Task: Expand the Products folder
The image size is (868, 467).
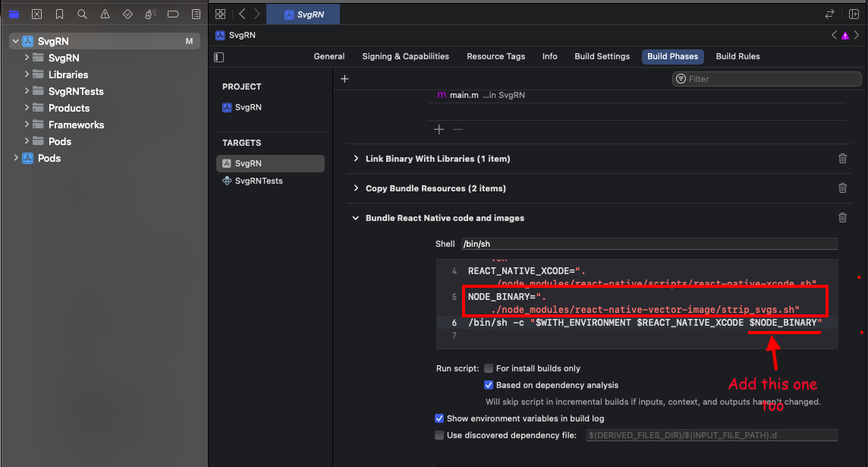Action: pos(27,108)
